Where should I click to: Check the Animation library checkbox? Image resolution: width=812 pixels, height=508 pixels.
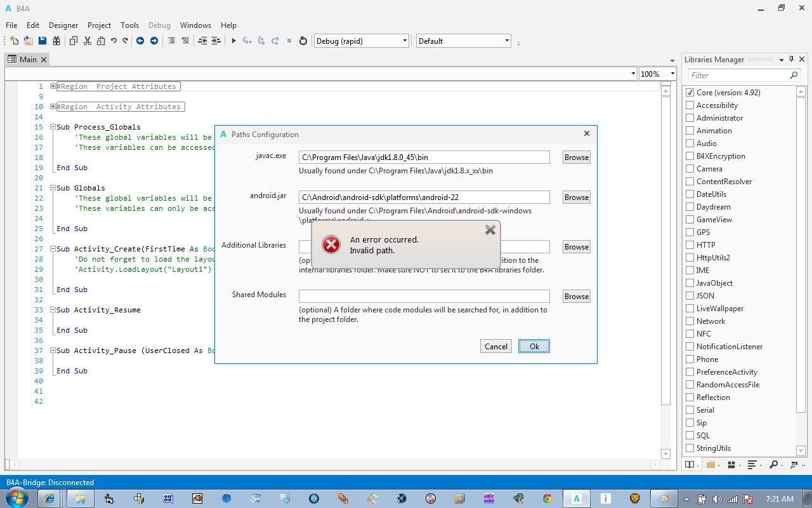tap(690, 131)
